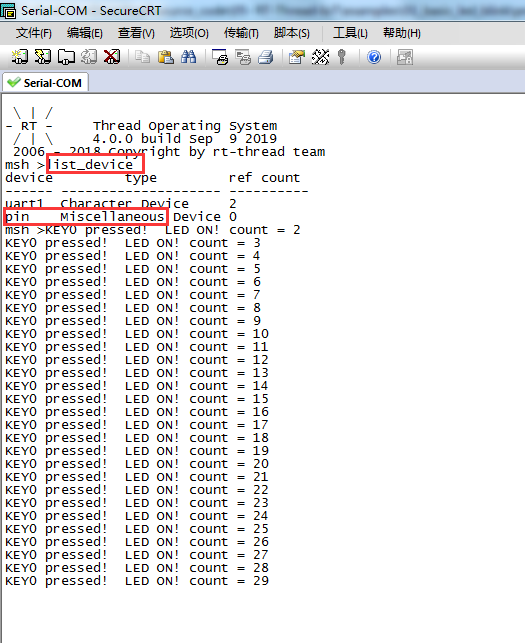Click the Print Screen icon
The image size is (525, 643).
tap(220, 57)
